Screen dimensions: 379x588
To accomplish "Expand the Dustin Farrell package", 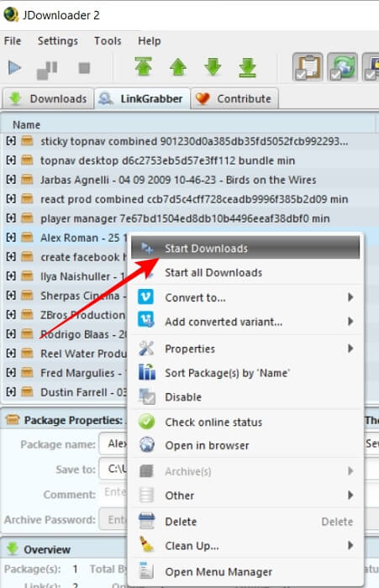I will [x=11, y=392].
